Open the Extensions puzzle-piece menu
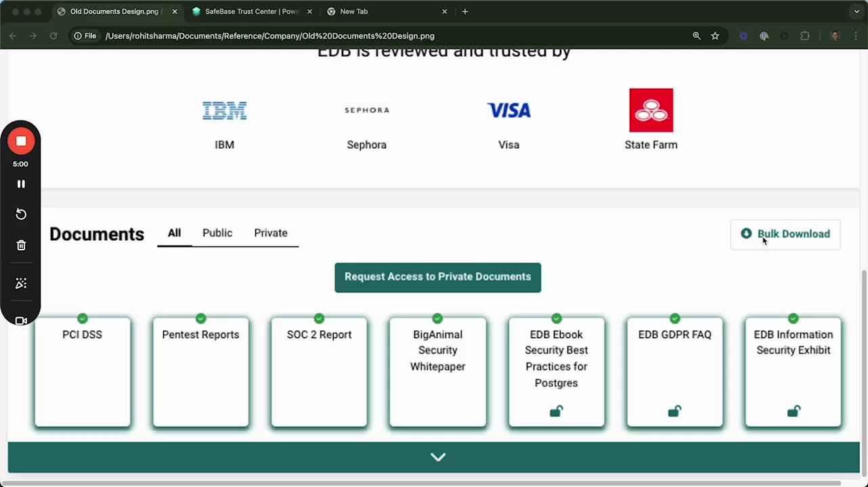 [805, 36]
